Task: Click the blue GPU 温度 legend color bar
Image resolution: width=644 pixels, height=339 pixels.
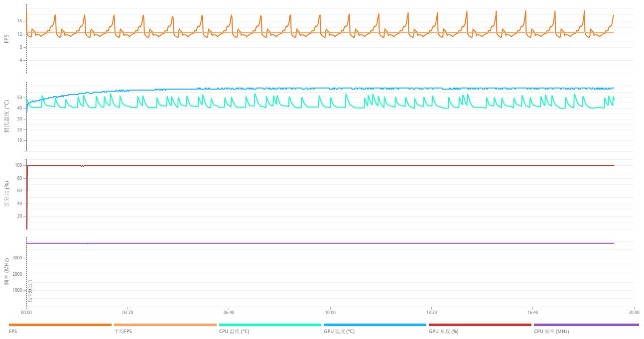Action: point(375,325)
